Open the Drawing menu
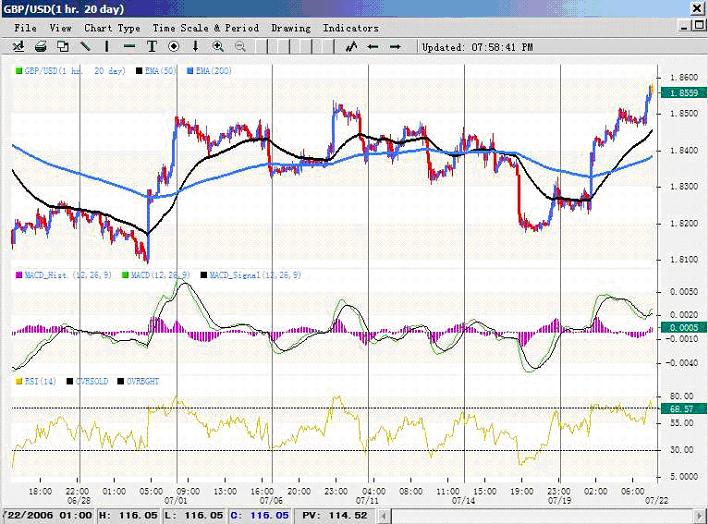The width and height of the screenshot is (708, 524). [x=291, y=28]
